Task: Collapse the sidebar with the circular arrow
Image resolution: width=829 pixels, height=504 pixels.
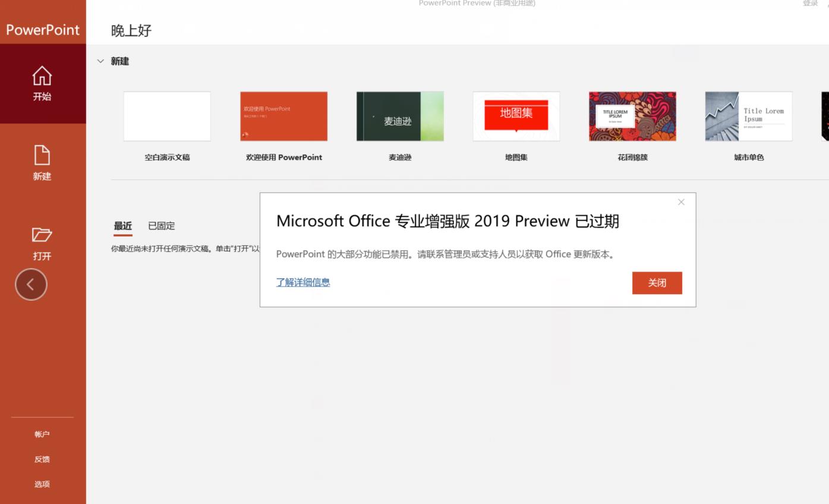Action: tap(30, 284)
